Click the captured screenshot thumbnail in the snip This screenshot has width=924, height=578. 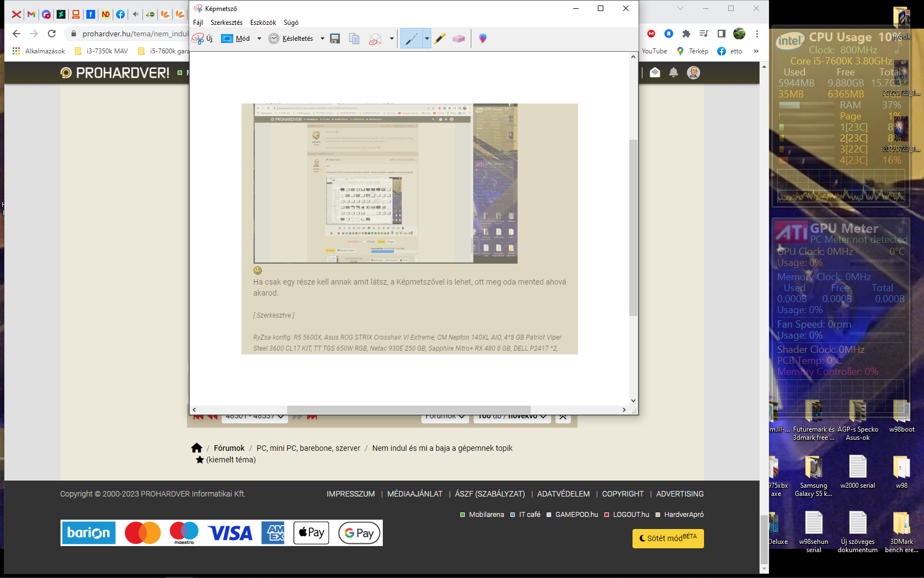click(x=386, y=183)
